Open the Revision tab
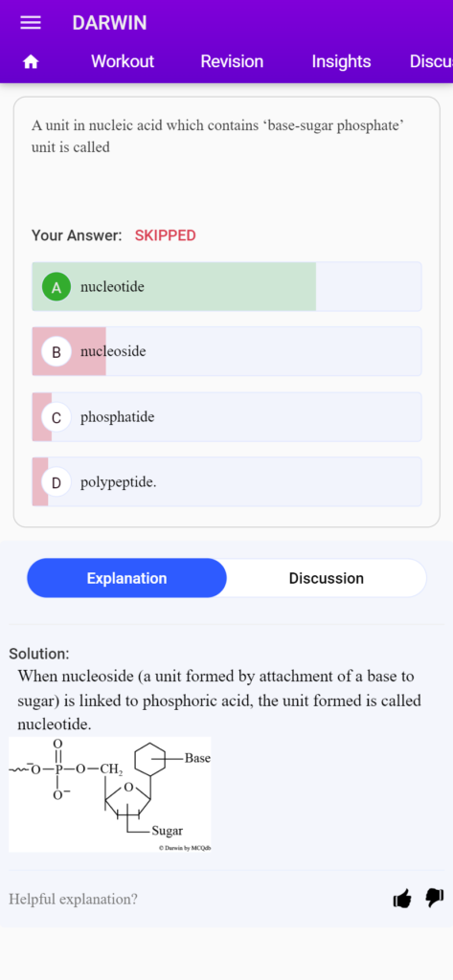Screen dimensions: 453x980 click(x=232, y=61)
